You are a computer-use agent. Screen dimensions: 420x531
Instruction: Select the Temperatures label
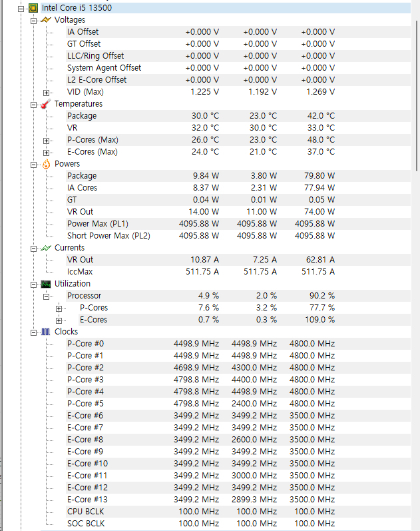(x=78, y=104)
